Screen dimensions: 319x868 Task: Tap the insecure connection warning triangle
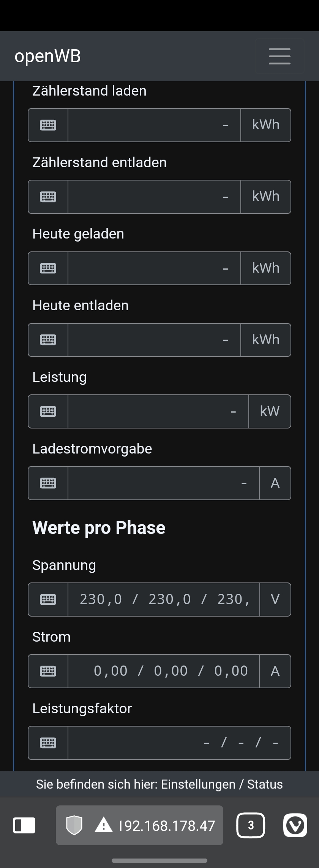tap(103, 825)
